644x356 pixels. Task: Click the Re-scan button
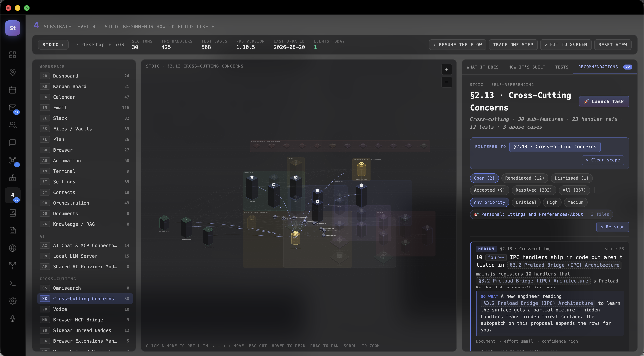point(612,227)
